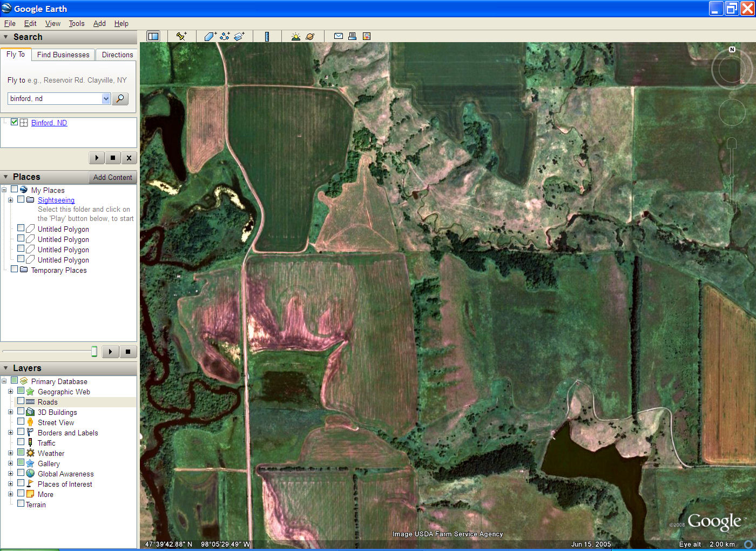The height and width of the screenshot is (551, 756).
Task: Collapse the Search panel triangle
Action: [x=6, y=37]
